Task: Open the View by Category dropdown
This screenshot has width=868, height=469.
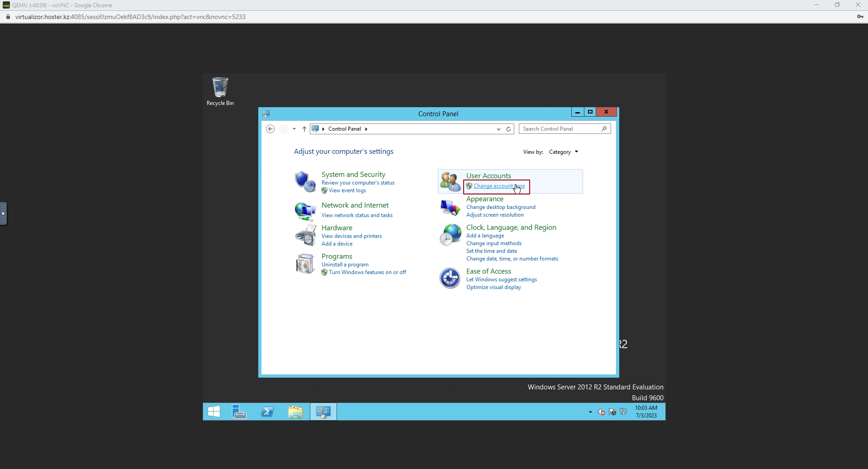Action: click(x=564, y=152)
